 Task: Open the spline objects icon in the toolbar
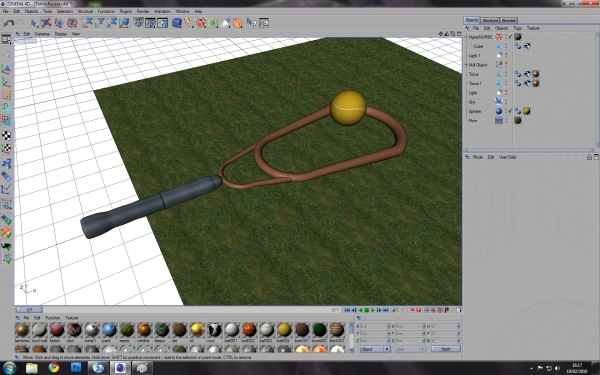click(x=189, y=23)
